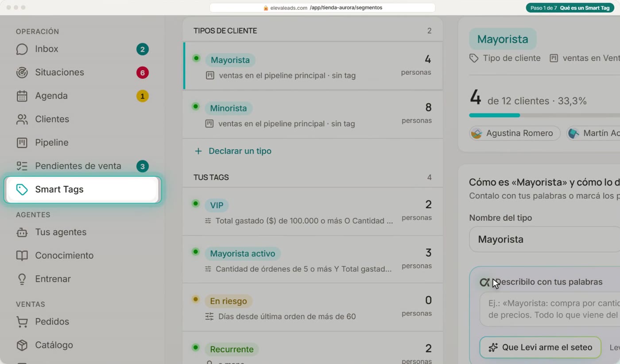Click the plus icon beside Declarar un tipo
The image size is (620, 364).
pyautogui.click(x=198, y=151)
